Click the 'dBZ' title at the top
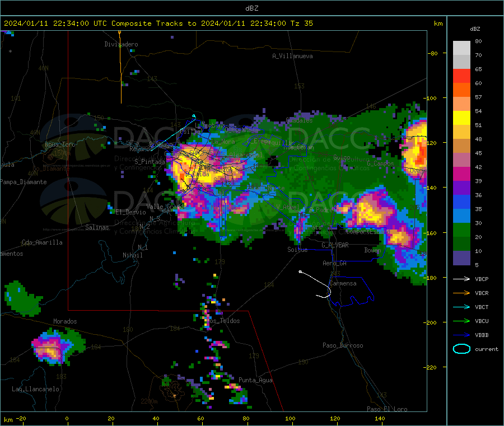Screen dimensions: 504x426 tap(251, 8)
